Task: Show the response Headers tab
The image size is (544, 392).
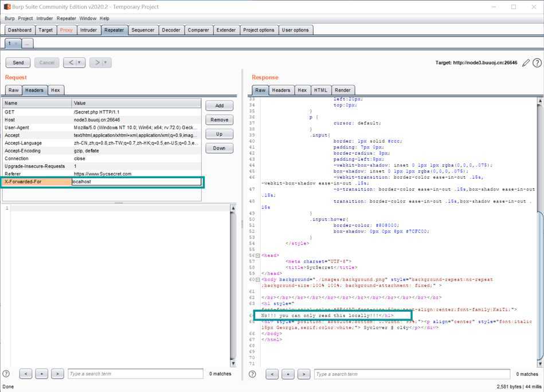Action: 281,90
